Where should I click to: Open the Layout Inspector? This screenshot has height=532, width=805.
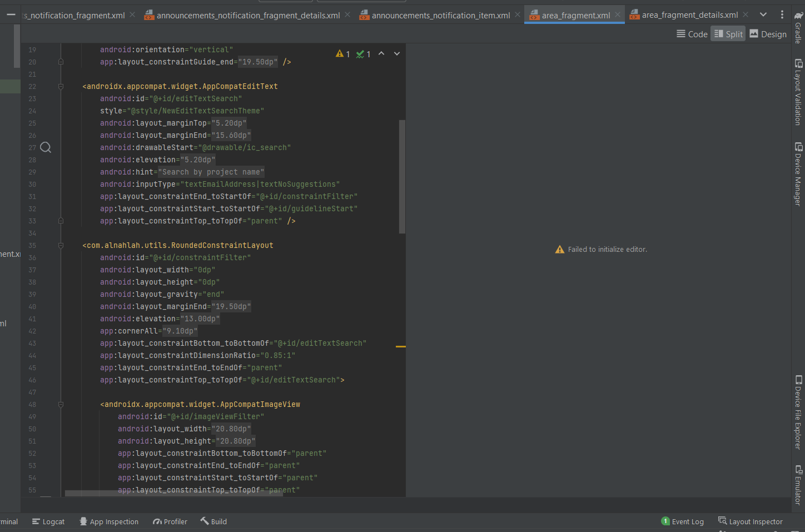coord(751,521)
